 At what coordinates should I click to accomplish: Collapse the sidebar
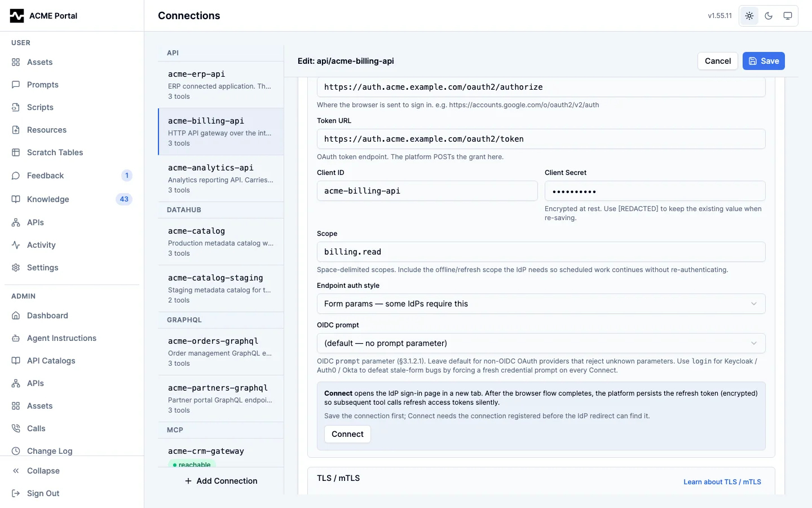pyautogui.click(x=72, y=471)
